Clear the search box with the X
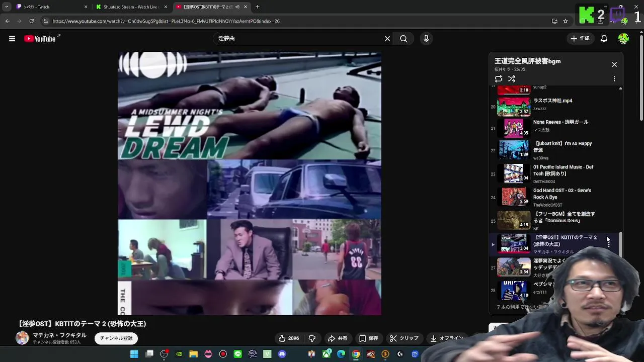The image size is (644, 362). [x=387, y=39]
